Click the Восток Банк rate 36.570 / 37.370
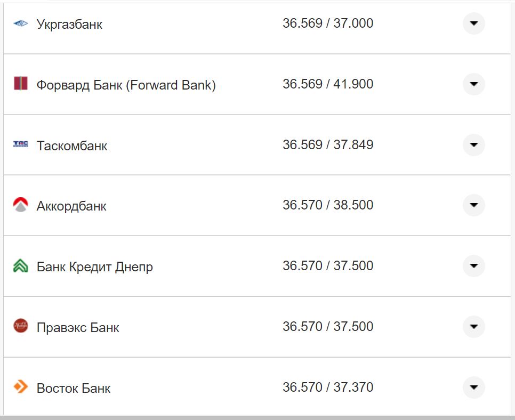This screenshot has width=515, height=420. (x=328, y=387)
